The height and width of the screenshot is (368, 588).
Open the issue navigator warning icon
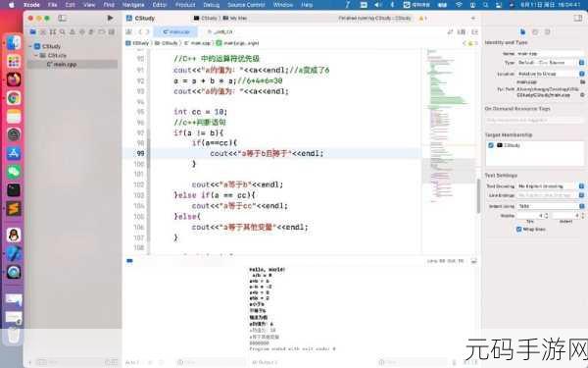73,32
